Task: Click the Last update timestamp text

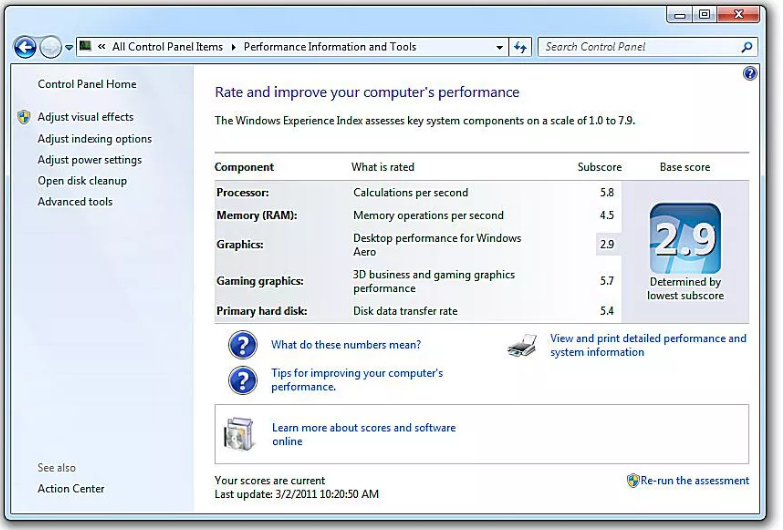Action: (297, 495)
